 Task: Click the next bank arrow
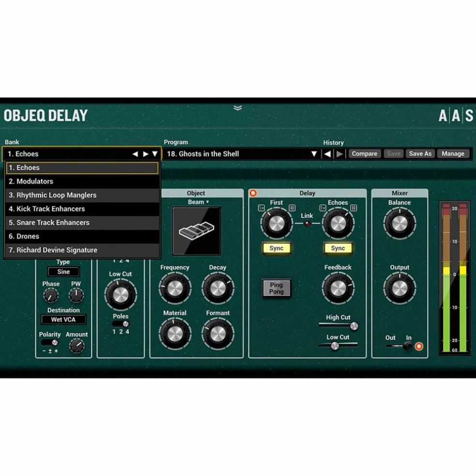click(146, 154)
